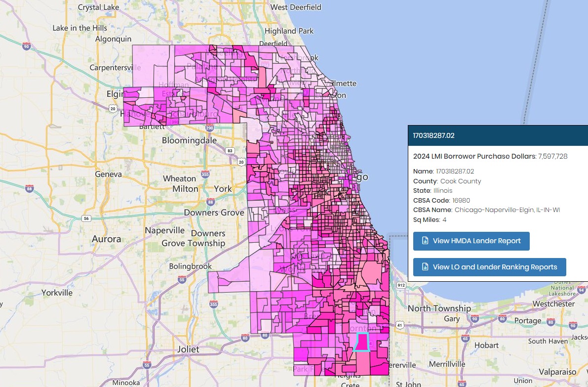Select the cyan-outlined census tract

point(361,342)
